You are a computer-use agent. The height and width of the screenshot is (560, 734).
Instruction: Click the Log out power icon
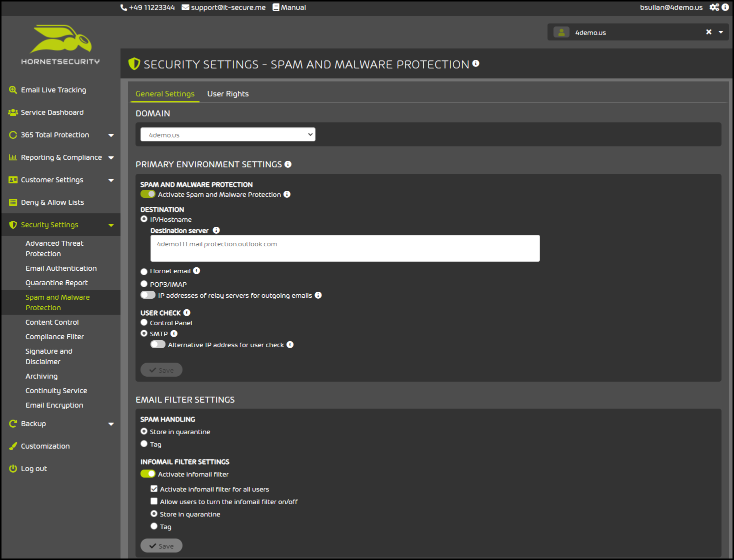13,469
